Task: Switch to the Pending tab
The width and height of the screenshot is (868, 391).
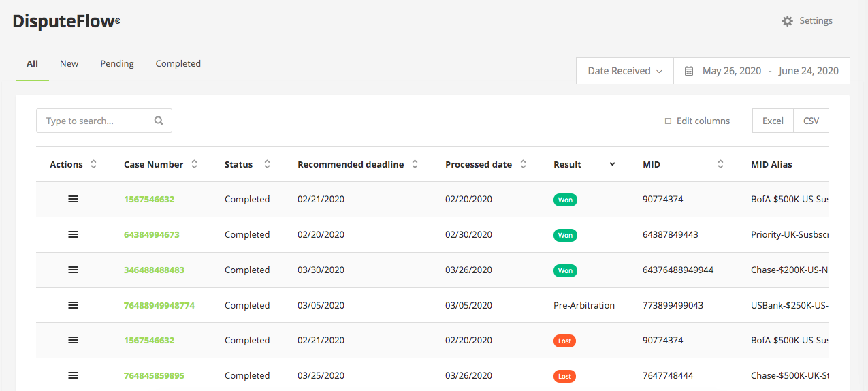Action: 117,63
